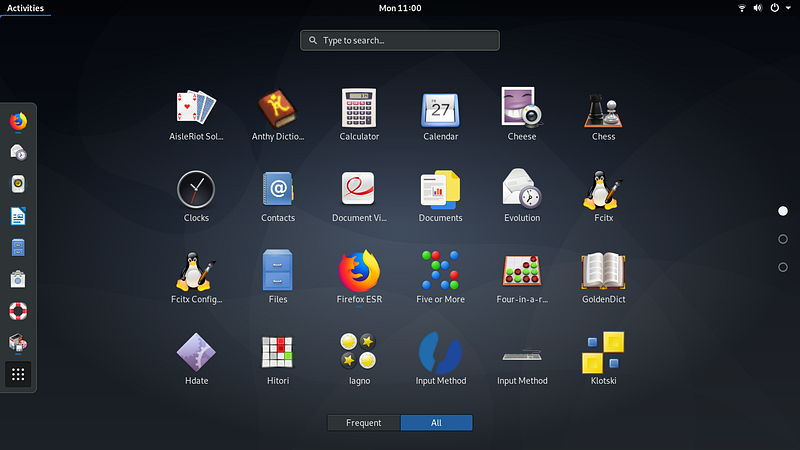This screenshot has width=800, height=450.
Task: Select the first page indicator dot
Action: [783, 211]
